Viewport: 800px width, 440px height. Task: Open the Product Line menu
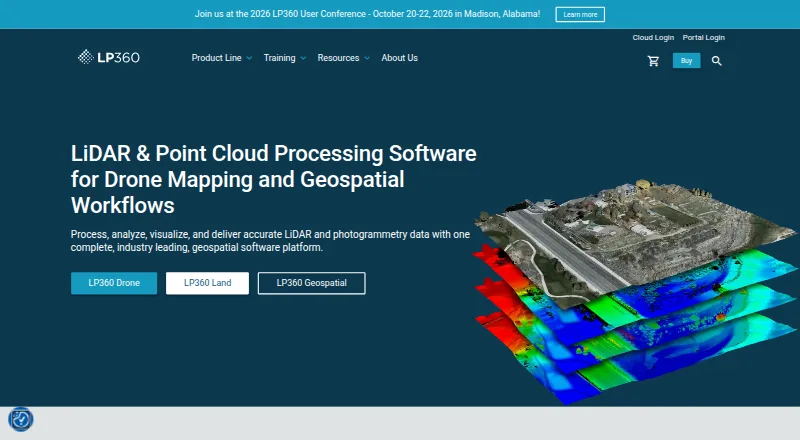click(217, 58)
